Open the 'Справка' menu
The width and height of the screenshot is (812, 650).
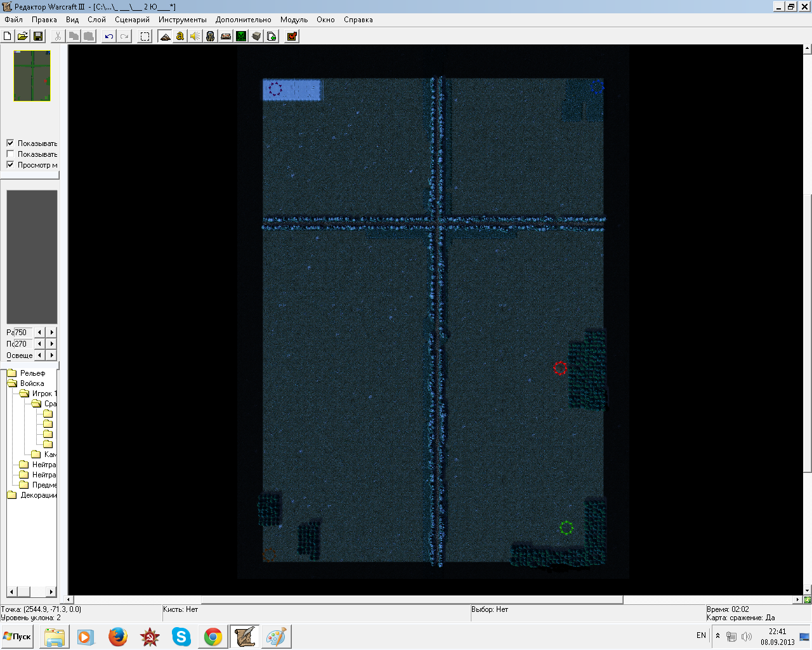click(x=358, y=20)
